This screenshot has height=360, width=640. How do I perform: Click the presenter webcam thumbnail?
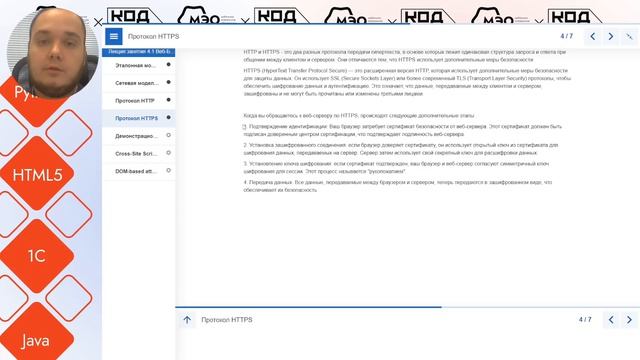tap(53, 52)
